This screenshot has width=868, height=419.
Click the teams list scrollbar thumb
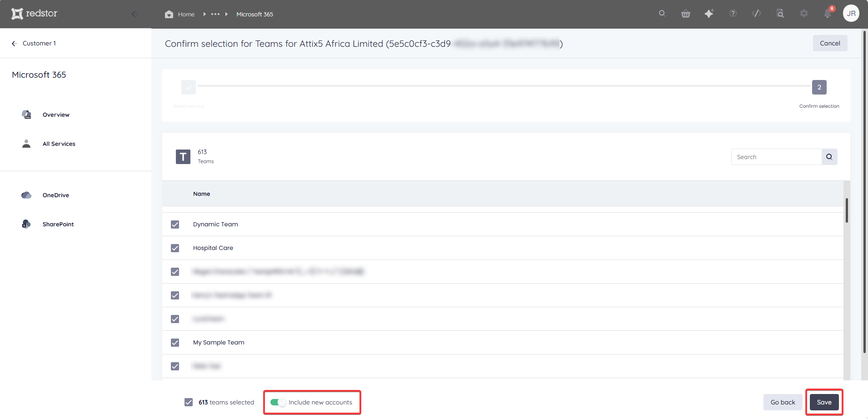[x=847, y=210]
